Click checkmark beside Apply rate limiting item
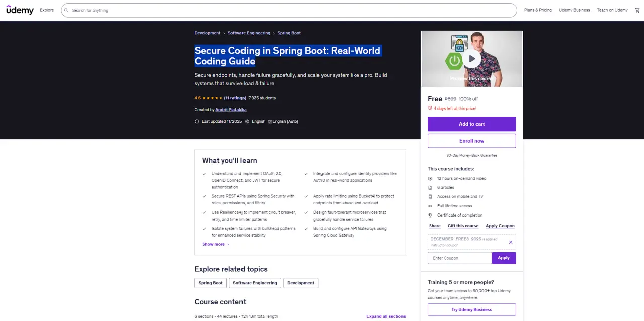Screen dimensions: 644x321 [x=306, y=196]
